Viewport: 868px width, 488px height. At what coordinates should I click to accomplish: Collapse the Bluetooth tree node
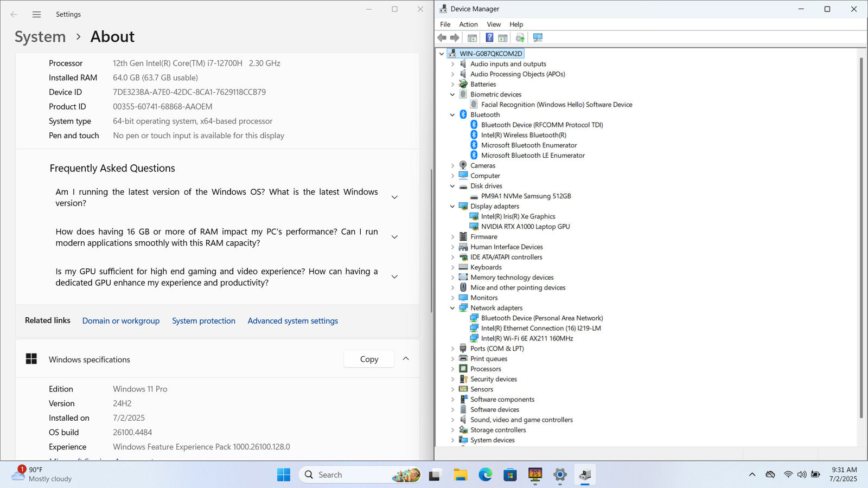click(452, 115)
